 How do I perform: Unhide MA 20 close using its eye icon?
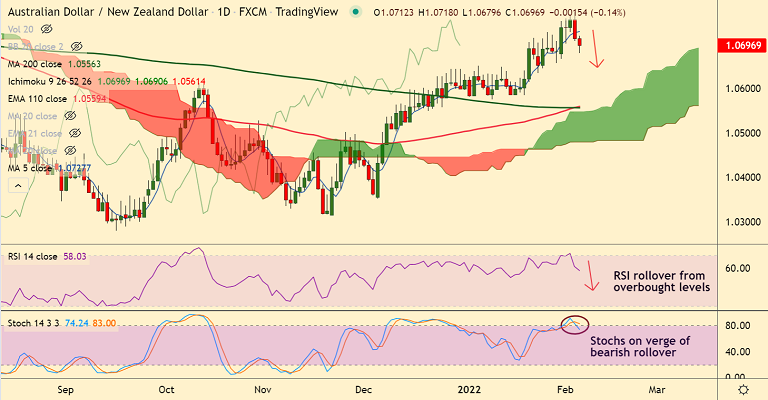tap(70, 116)
